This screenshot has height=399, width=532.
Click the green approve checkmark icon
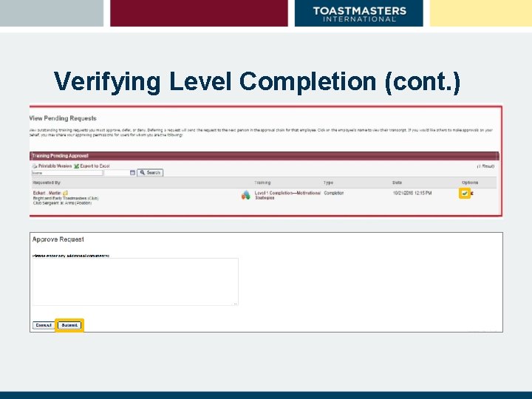(x=465, y=194)
